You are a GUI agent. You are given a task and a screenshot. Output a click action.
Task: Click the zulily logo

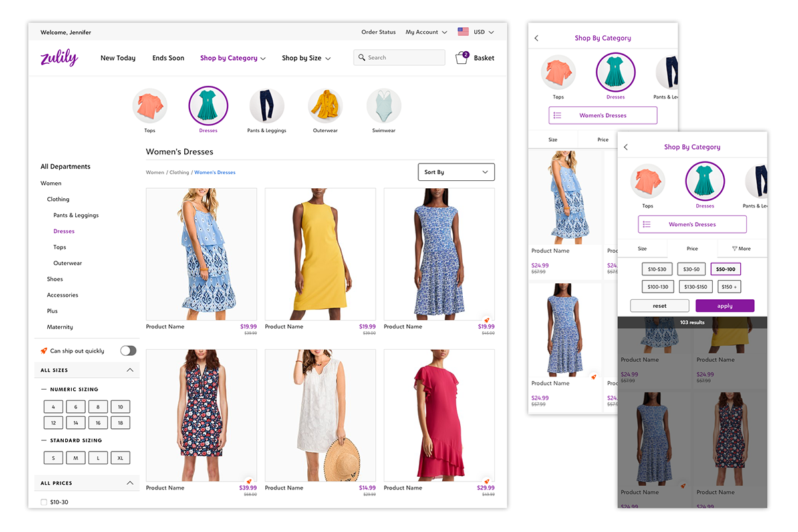pos(59,58)
